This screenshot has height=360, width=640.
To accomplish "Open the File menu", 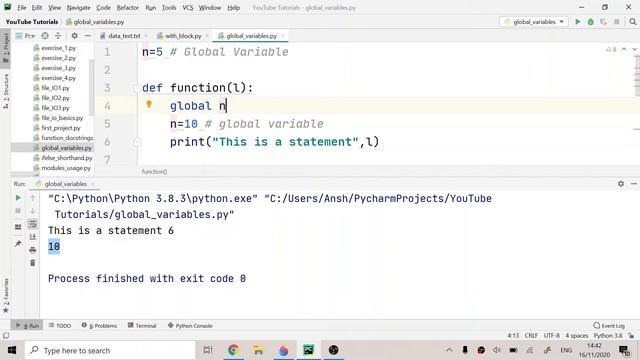I will 22,7.
